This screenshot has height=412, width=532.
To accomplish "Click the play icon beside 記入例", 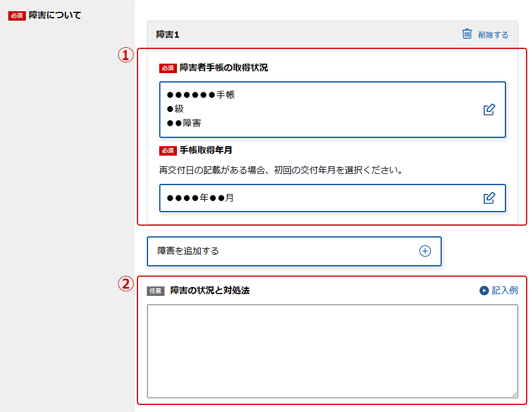I will coord(484,291).
